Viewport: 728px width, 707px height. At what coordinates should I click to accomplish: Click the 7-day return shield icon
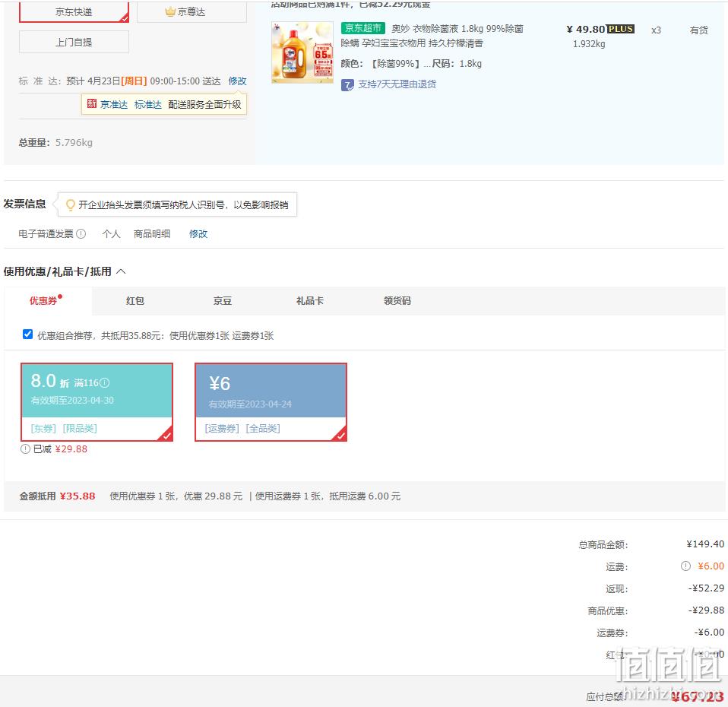click(347, 85)
